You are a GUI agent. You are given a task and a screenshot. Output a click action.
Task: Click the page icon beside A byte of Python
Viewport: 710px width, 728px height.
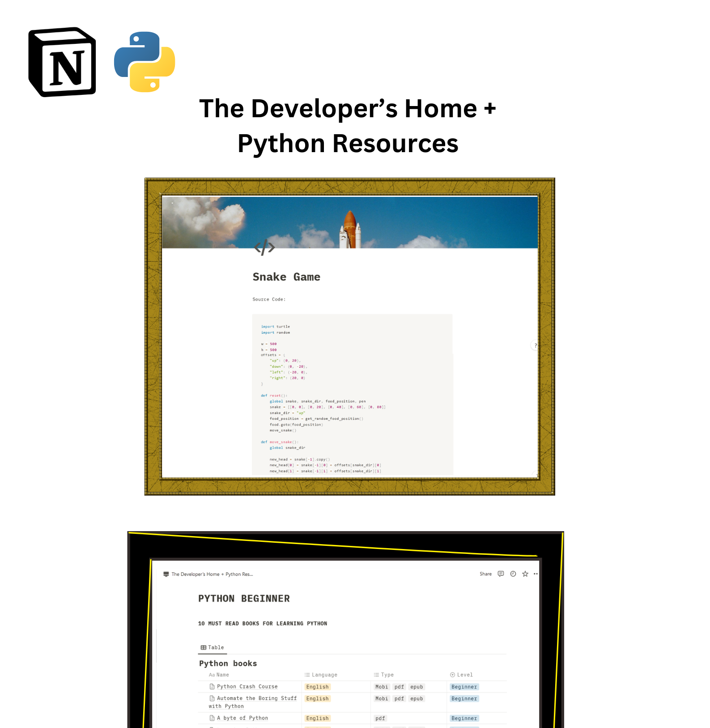point(212,718)
